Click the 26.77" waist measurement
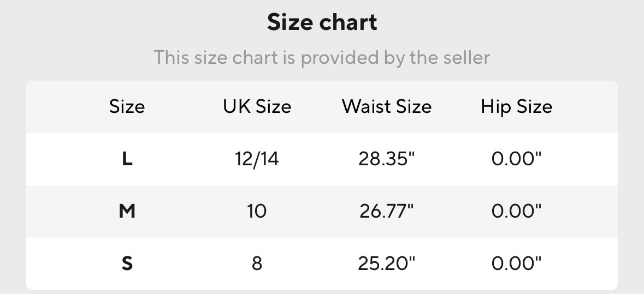644x294 pixels. pos(387,211)
